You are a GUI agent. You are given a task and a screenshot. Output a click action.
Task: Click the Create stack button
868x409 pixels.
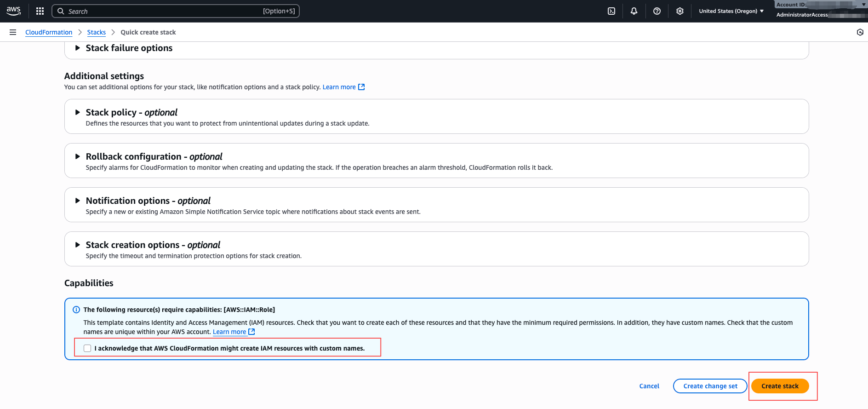tap(780, 386)
